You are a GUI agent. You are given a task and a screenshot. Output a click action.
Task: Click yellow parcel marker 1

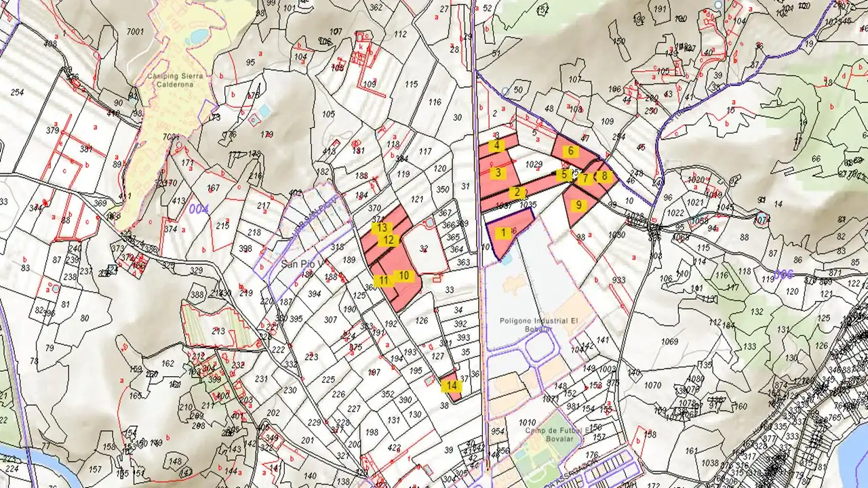[503, 232]
